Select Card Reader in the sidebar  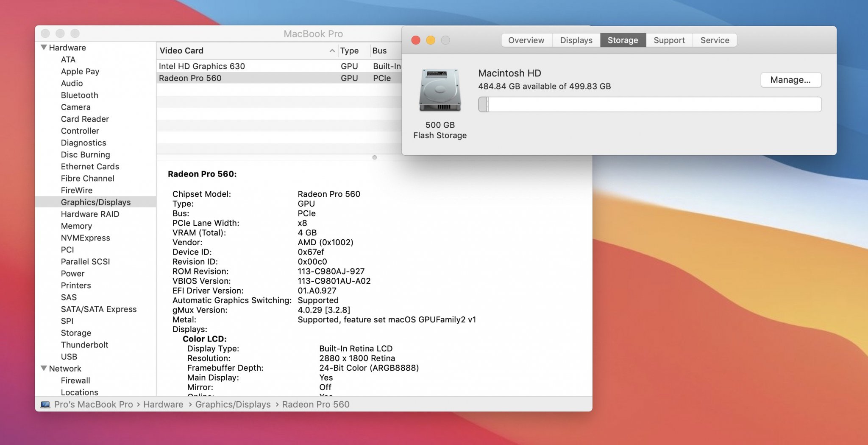tap(85, 119)
